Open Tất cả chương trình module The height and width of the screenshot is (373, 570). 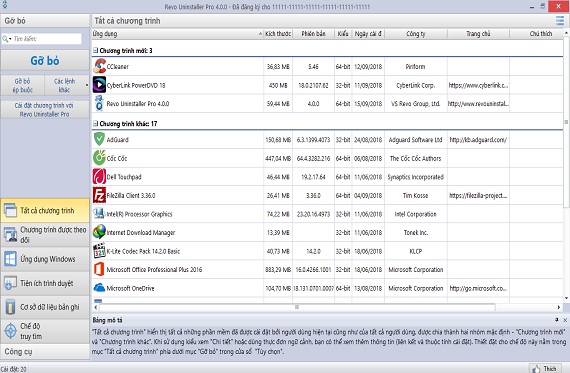(45, 210)
